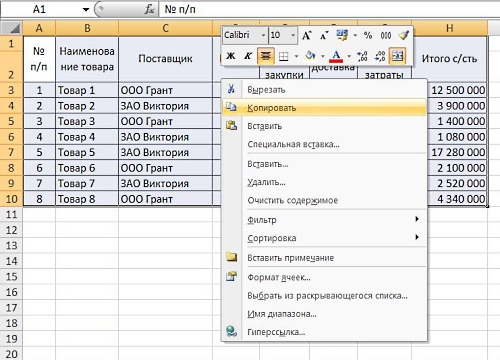Select the Поставщик header cell

(165, 59)
